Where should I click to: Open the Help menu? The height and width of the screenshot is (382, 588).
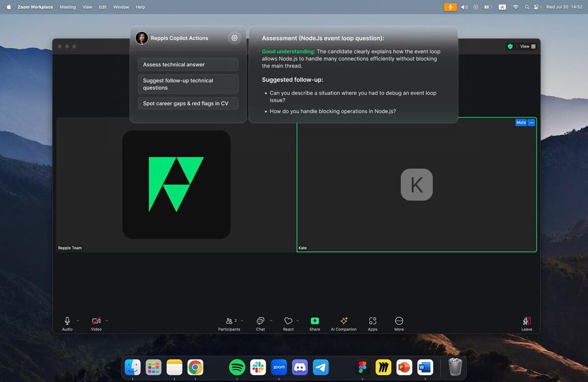140,7
